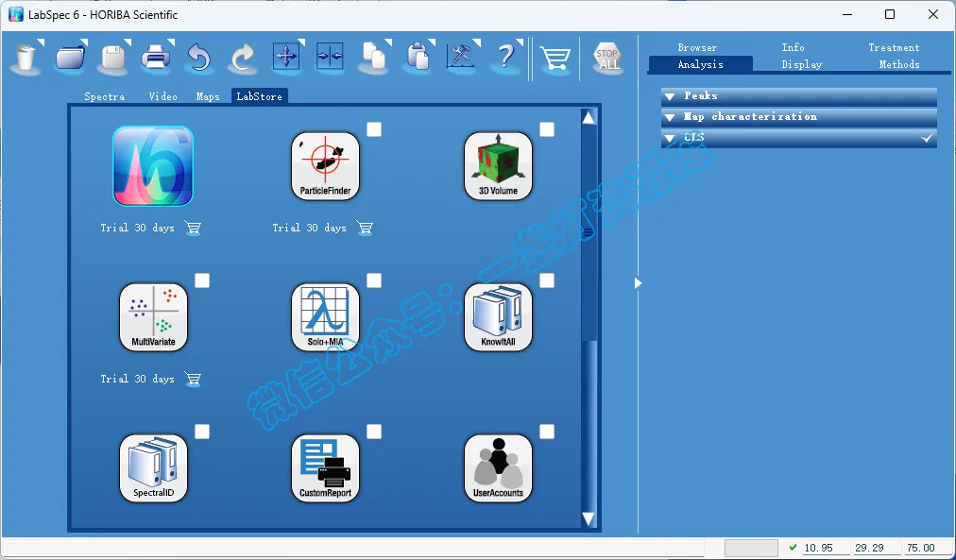Screen dimensions: 956x560
Task: Redo the action with the redo arrow
Action: click(243, 59)
